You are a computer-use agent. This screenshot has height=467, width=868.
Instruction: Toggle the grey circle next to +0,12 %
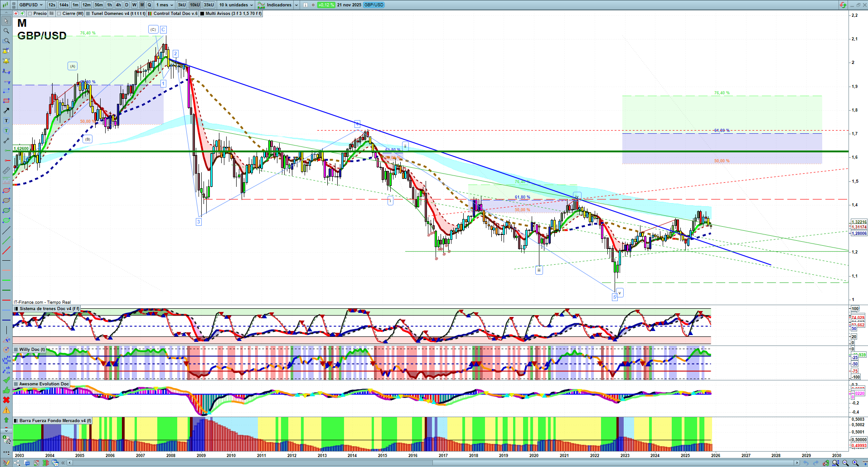click(x=313, y=5)
